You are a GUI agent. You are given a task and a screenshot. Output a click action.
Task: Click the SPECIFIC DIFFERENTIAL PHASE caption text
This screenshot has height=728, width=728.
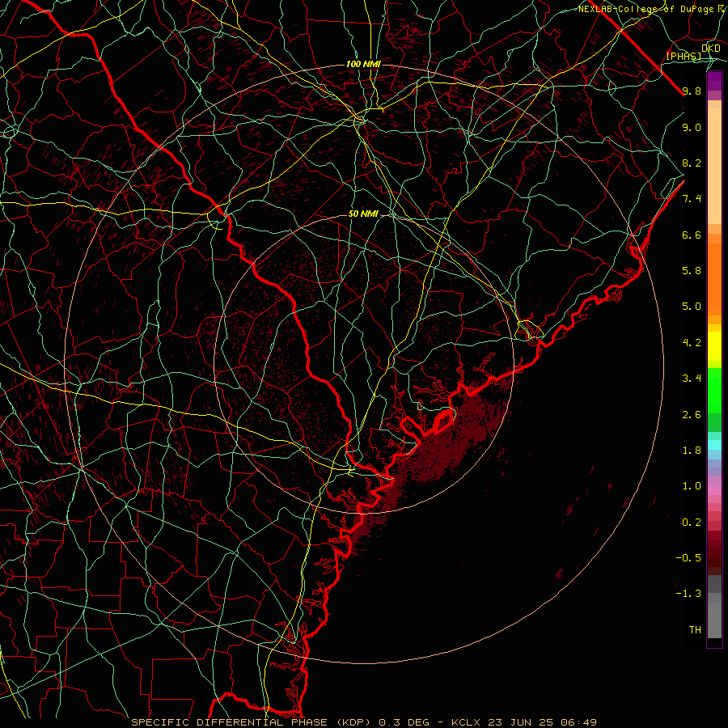231,722
